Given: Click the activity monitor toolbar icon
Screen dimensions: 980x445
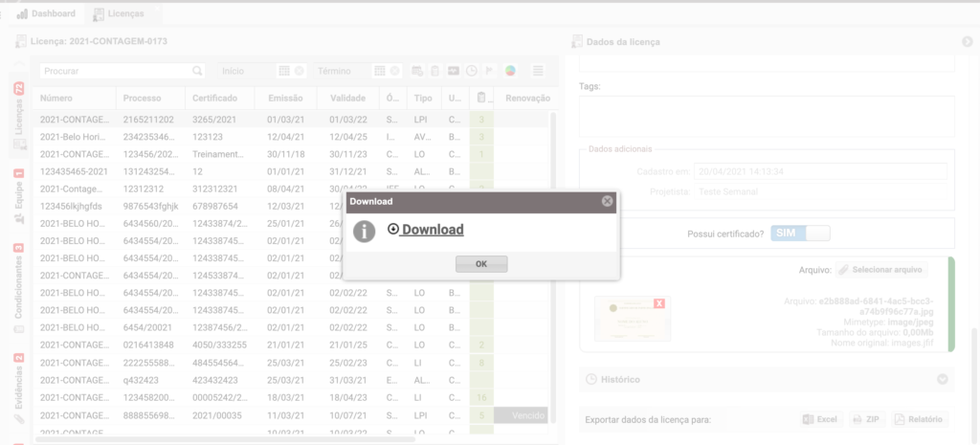Looking at the screenshot, I should pyautogui.click(x=453, y=71).
